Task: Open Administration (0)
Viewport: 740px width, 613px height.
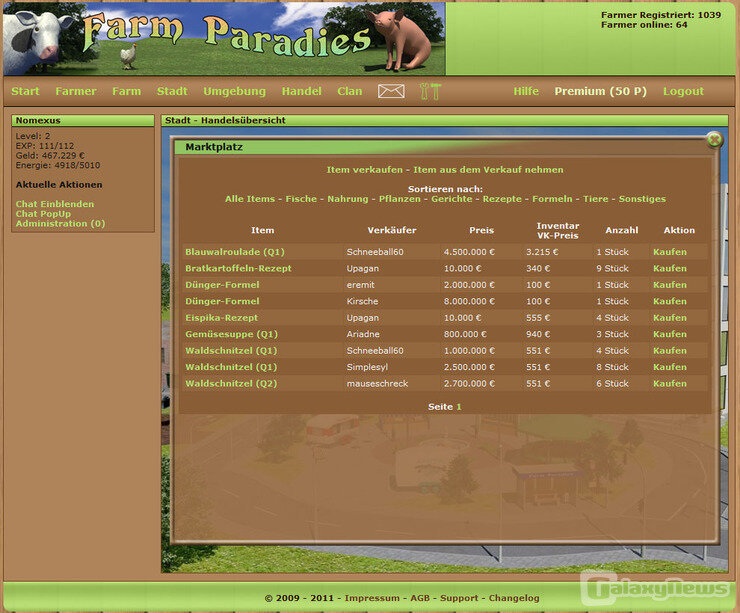Action: [60, 224]
